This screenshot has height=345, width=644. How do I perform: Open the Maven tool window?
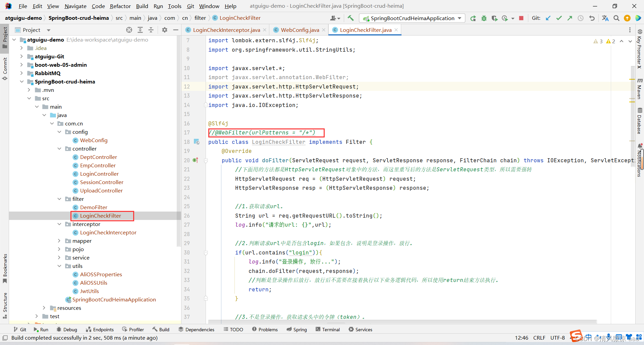click(640, 89)
